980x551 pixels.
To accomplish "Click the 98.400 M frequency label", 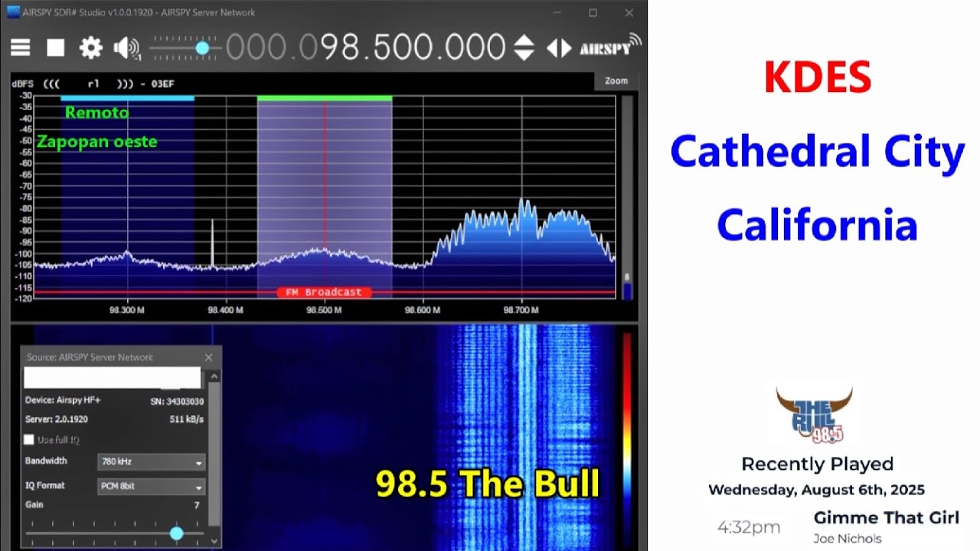I will [x=226, y=310].
